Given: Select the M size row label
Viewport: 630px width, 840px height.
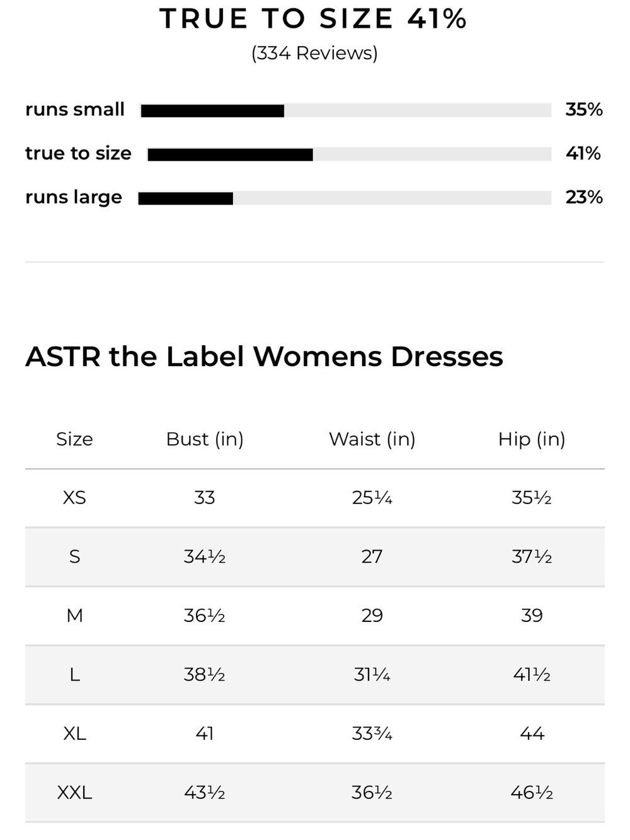Looking at the screenshot, I should [74, 616].
